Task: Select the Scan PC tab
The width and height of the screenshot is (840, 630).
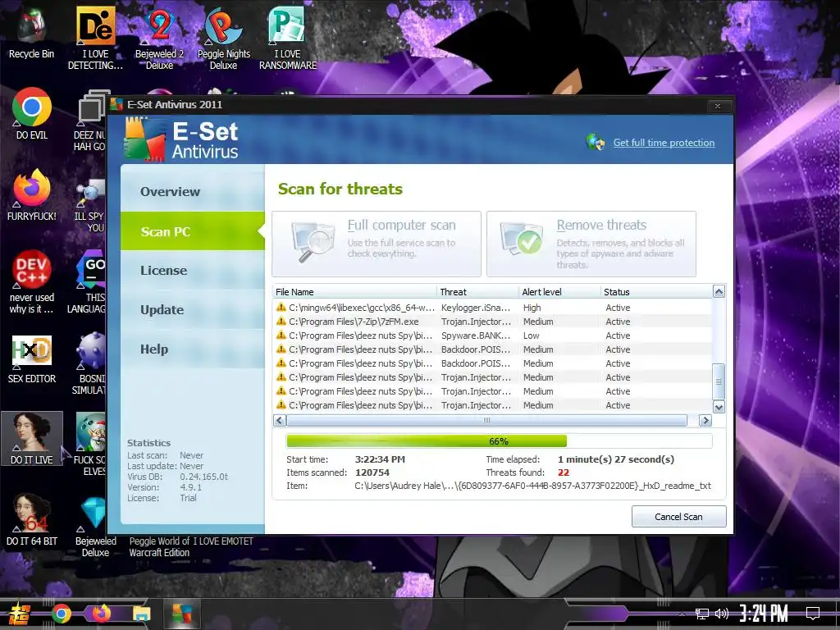Action: 193,231
